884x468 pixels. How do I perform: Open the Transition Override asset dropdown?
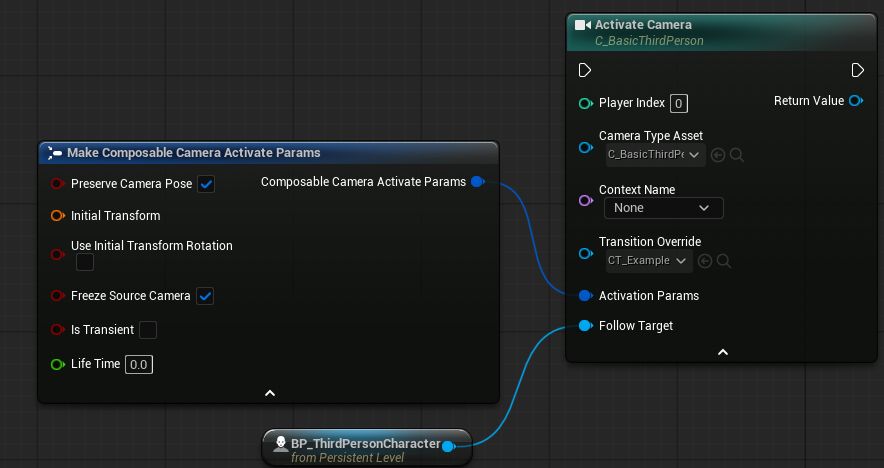(x=649, y=260)
